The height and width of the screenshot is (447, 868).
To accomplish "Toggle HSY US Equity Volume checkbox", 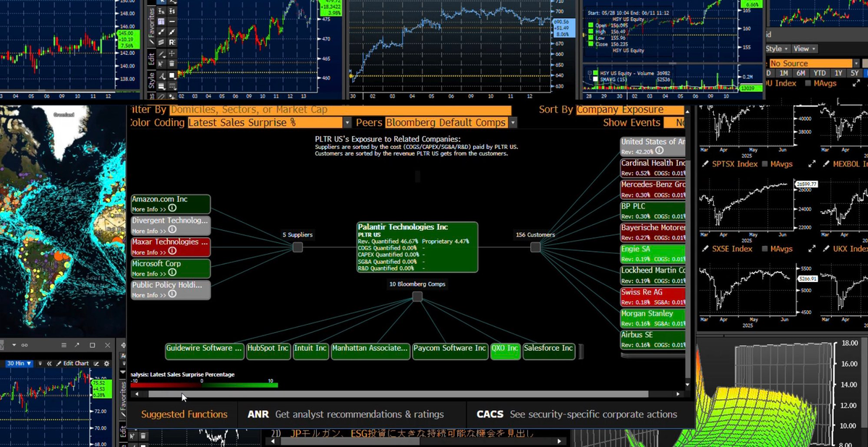I will click(595, 73).
